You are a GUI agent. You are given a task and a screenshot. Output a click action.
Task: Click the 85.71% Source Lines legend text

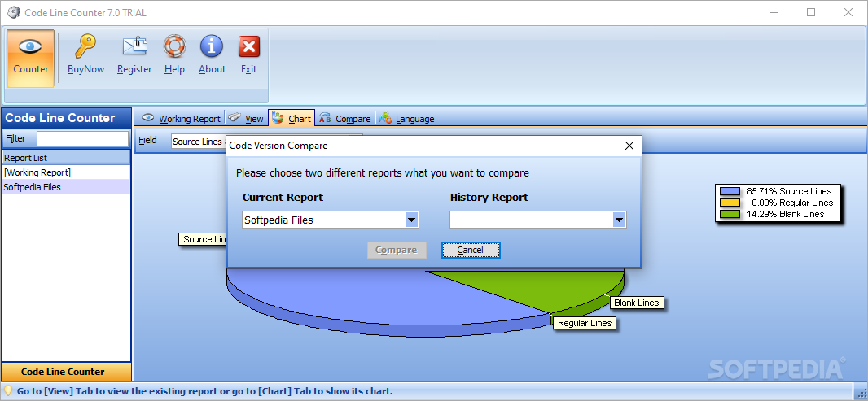(789, 191)
